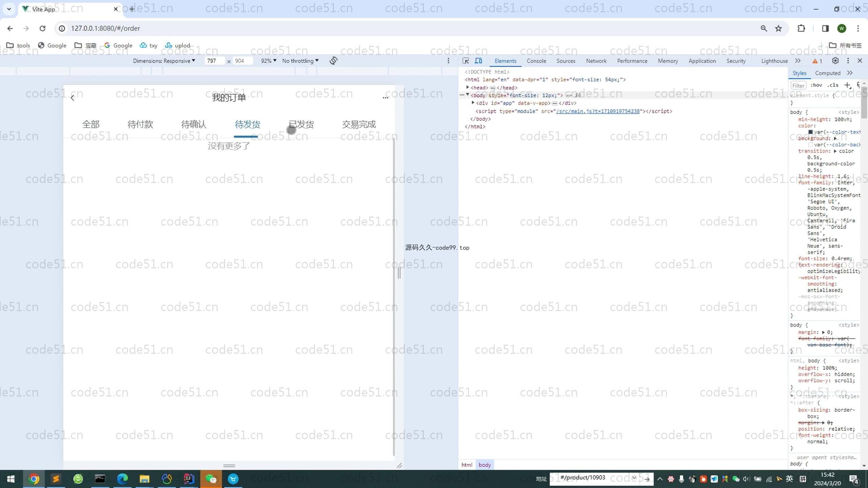This screenshot has height=488, width=868.
Task: Open device toolbar more options menu
Action: pyautogui.click(x=448, y=61)
